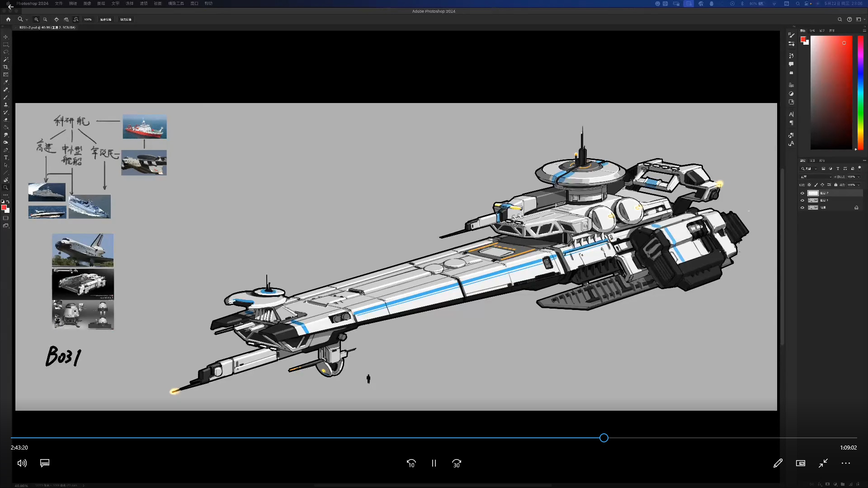Viewport: 868px width, 488px height.
Task: Go to Photoshop Home screen icon
Action: click(8, 19)
